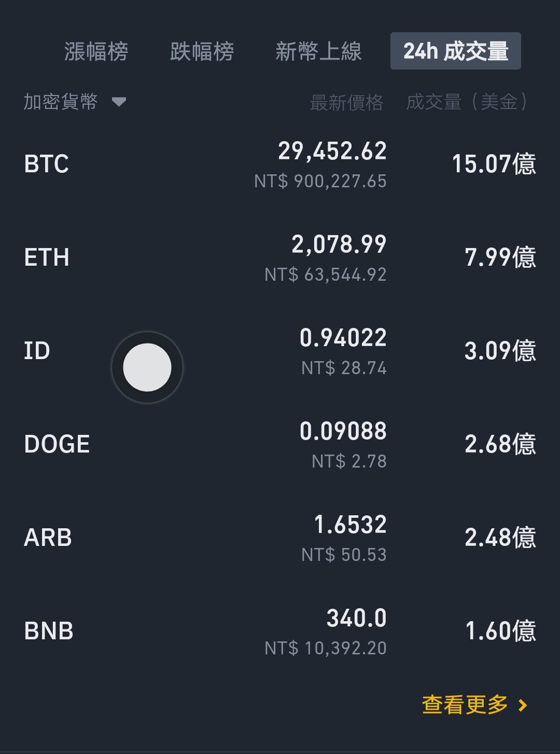The image size is (560, 754).
Task: Sort by 成交量（美金）column header
Action: [x=467, y=102]
